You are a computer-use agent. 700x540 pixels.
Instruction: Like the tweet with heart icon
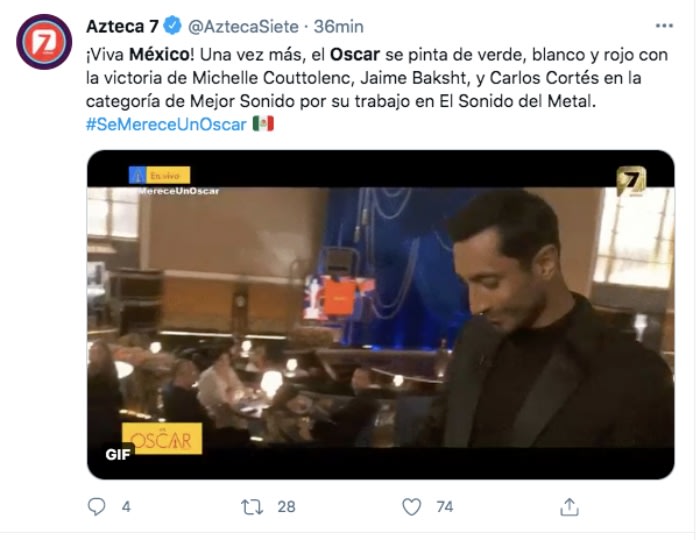(411, 507)
